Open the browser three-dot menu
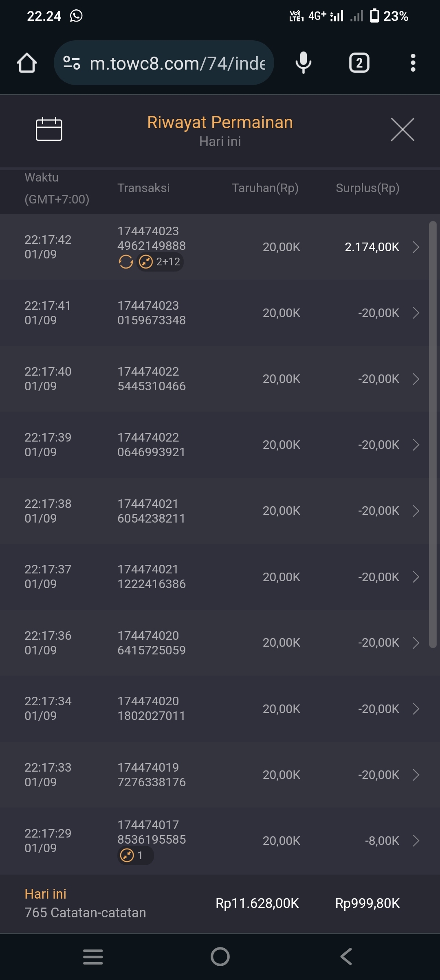The height and width of the screenshot is (980, 440). click(413, 63)
